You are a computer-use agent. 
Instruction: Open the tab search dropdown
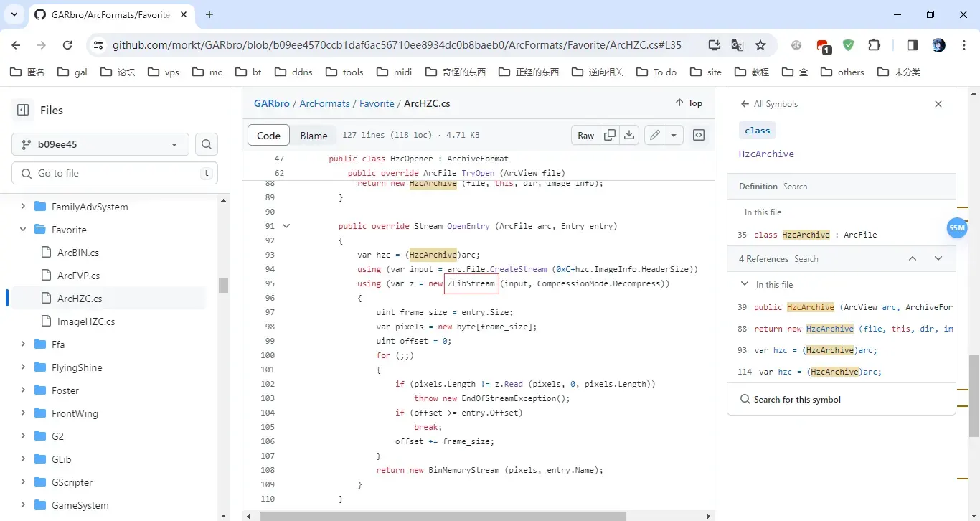click(x=14, y=14)
